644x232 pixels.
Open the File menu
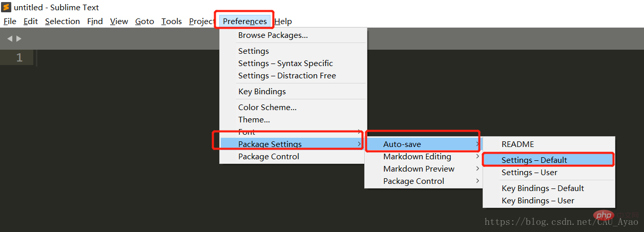pos(10,21)
